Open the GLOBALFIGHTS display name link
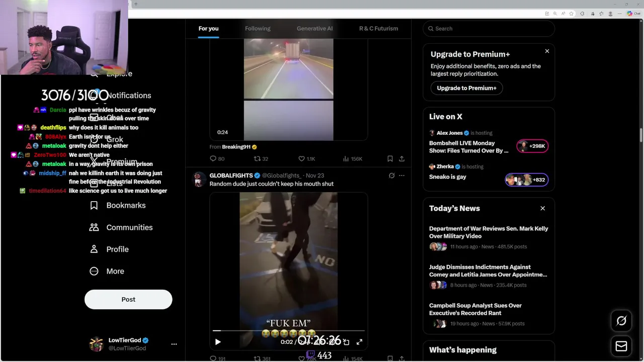The height and width of the screenshot is (362, 644). 231,175
